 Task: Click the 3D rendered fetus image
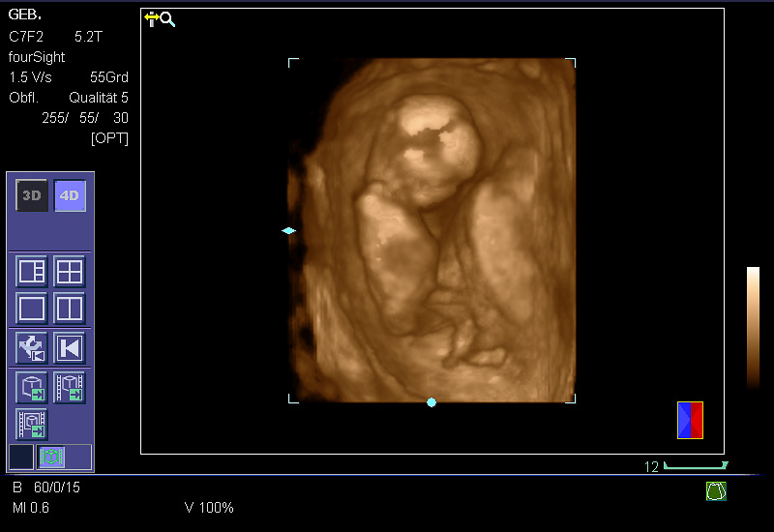(432, 230)
